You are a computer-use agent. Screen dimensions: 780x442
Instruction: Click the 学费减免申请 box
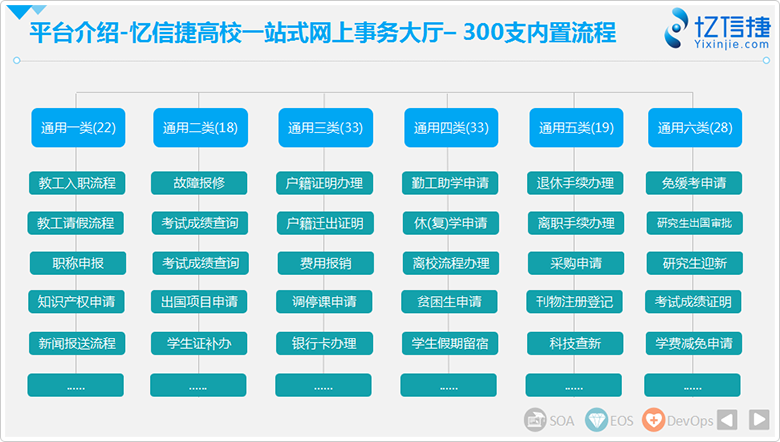pyautogui.click(x=694, y=344)
